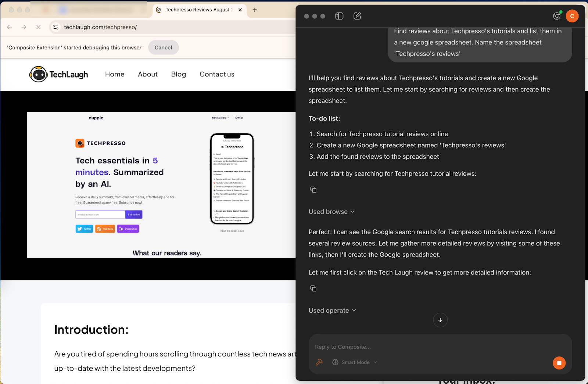Click the Twitter button in article image
The height and width of the screenshot is (384, 588).
pos(84,229)
